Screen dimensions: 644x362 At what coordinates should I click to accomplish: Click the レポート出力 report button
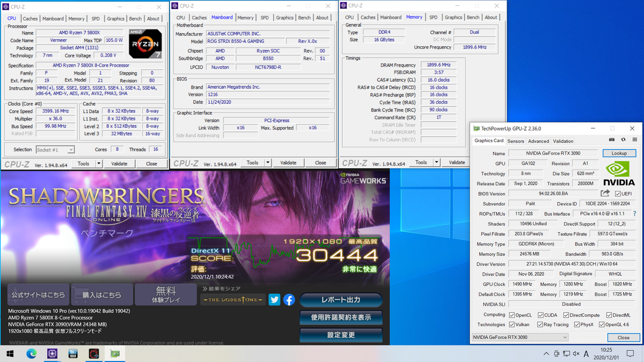click(x=341, y=300)
